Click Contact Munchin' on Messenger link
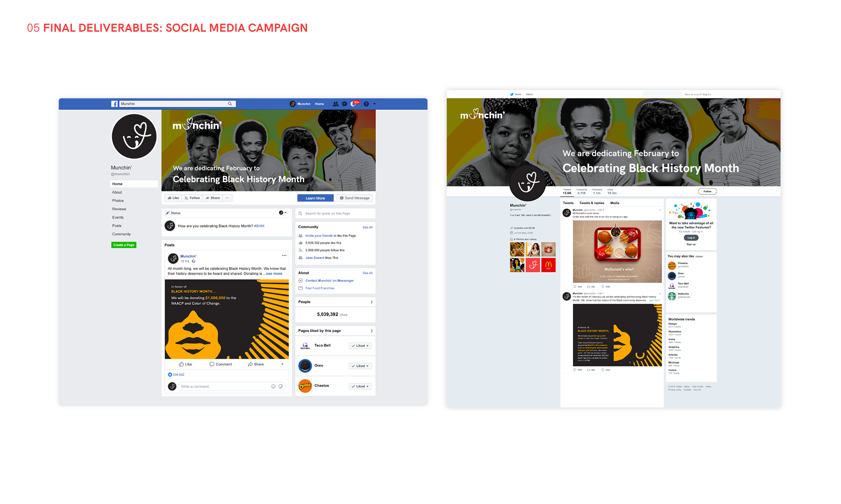841x504 pixels. pos(329,281)
